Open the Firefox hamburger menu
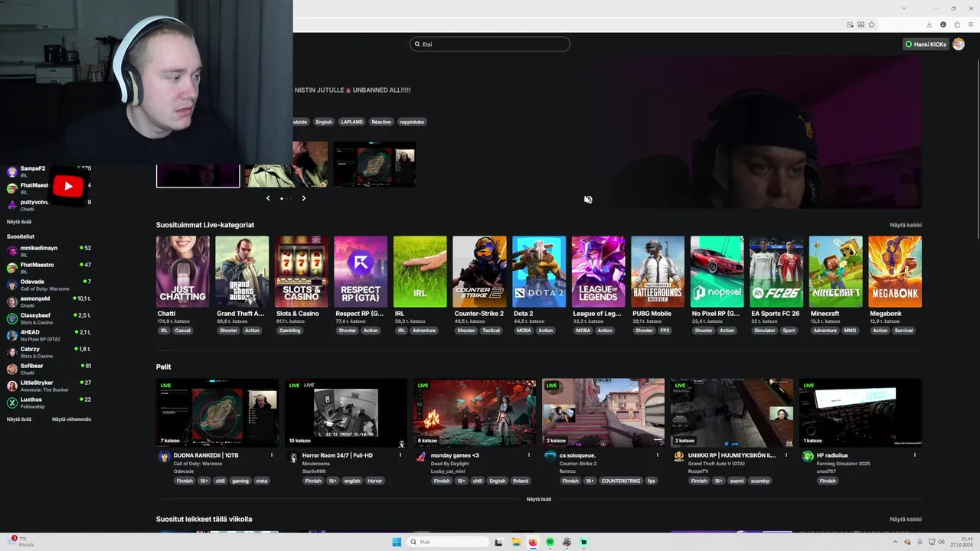The height and width of the screenshot is (551, 980). (970, 24)
